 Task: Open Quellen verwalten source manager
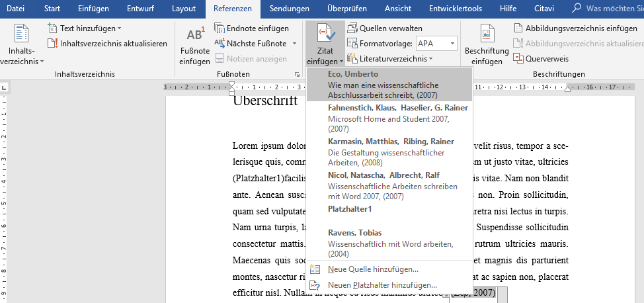tap(385, 28)
